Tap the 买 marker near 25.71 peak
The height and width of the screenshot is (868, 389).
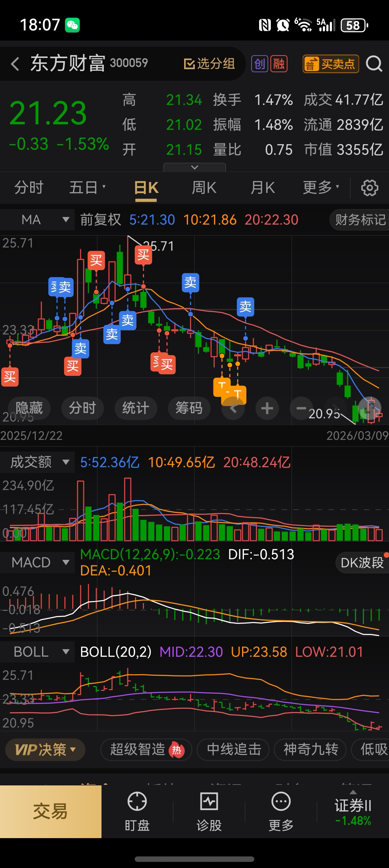pyautogui.click(x=143, y=255)
